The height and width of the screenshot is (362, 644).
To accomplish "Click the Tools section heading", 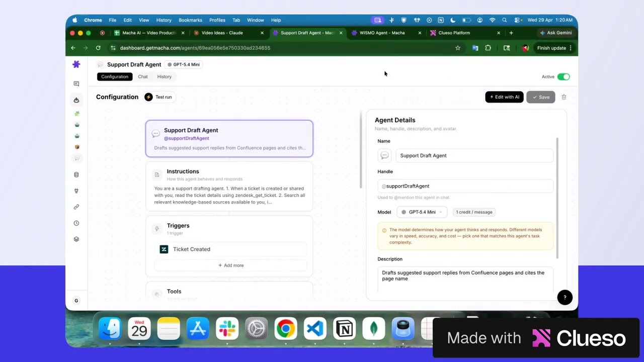I will click(174, 292).
